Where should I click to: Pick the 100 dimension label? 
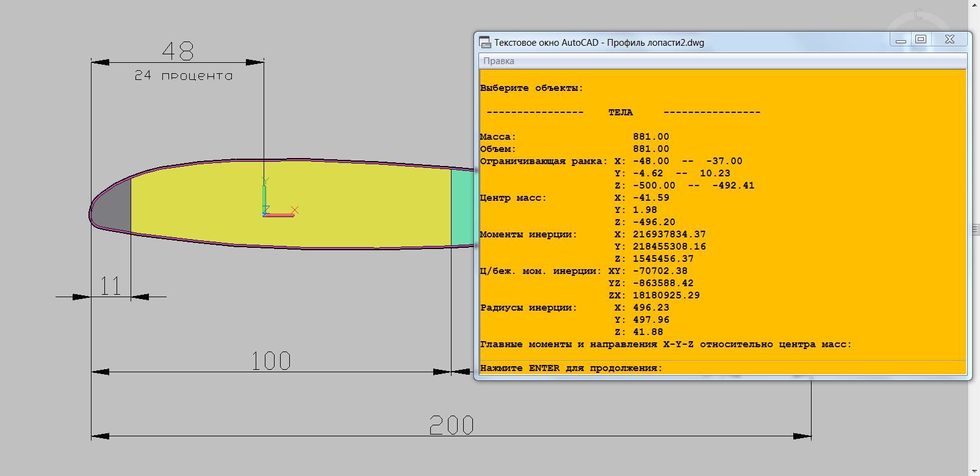(x=271, y=361)
